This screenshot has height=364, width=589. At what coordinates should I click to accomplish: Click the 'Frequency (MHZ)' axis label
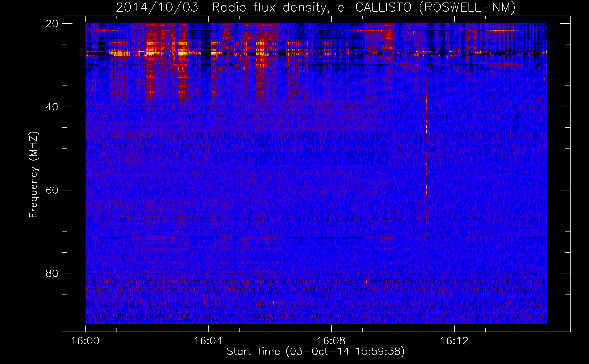tap(33, 175)
